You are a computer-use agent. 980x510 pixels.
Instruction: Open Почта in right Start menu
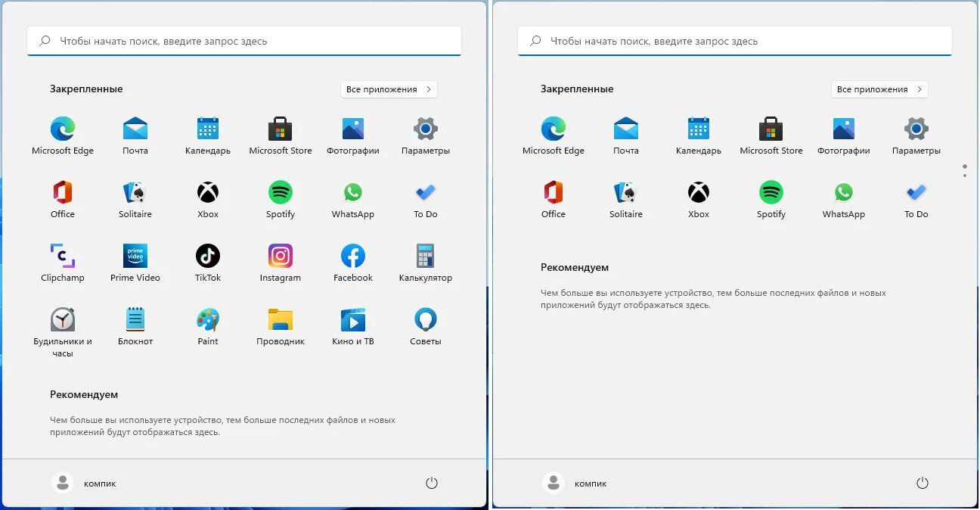pos(626,136)
